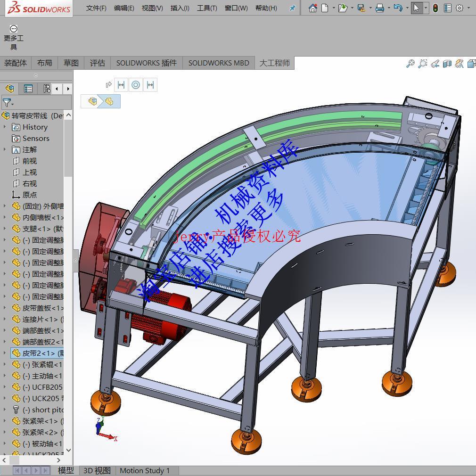Expand the 皮带盖板<1> component node
The width and height of the screenshot is (476, 476).
click(5, 308)
